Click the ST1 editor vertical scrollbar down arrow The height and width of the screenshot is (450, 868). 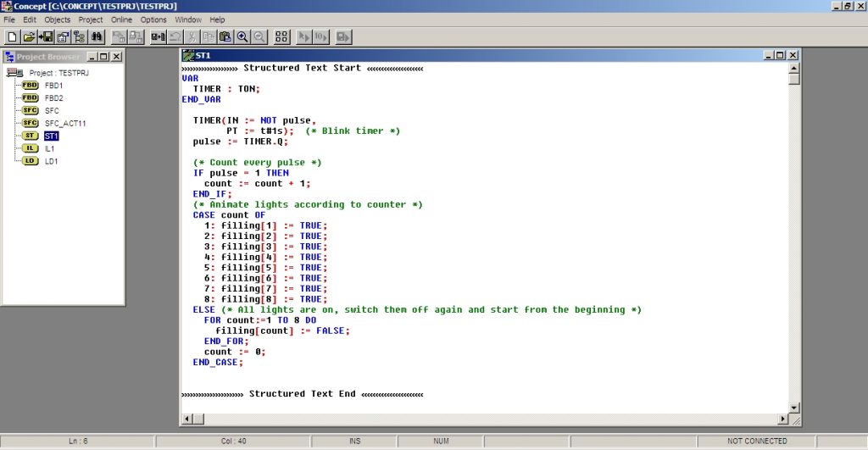tap(794, 408)
